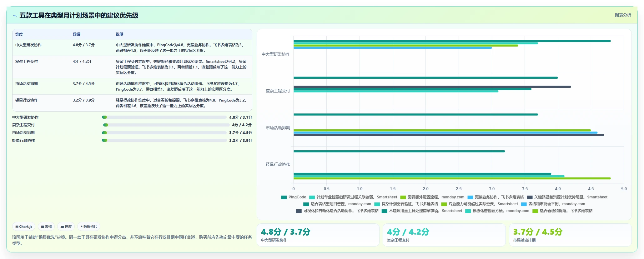644x259 pixels.
Task: Click the title icon beside 五款工具在典型月计划场景中的建议优先级
Action: [x=15, y=15]
